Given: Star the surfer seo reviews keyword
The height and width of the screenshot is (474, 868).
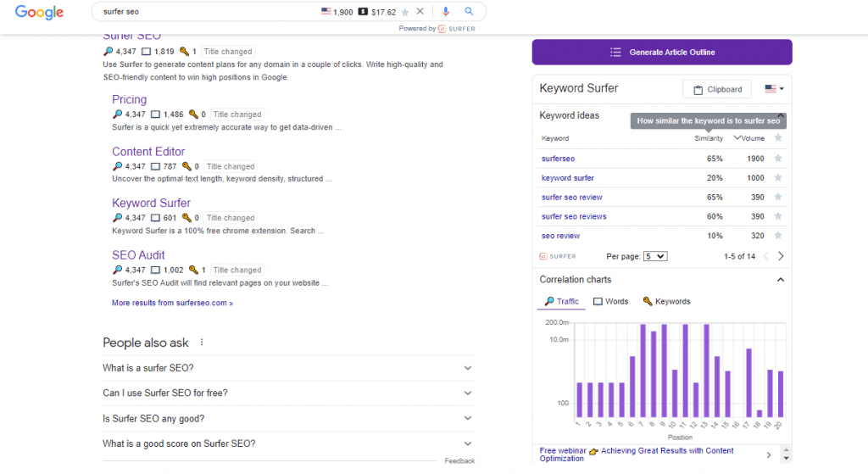Looking at the screenshot, I should coord(778,216).
